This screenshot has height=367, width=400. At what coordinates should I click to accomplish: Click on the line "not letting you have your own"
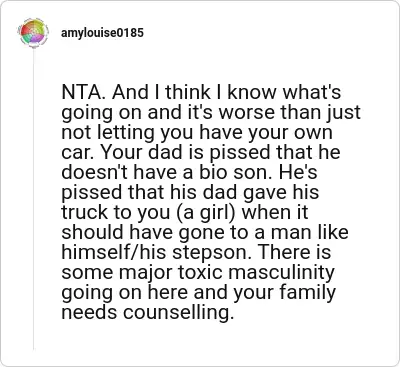coord(197,133)
